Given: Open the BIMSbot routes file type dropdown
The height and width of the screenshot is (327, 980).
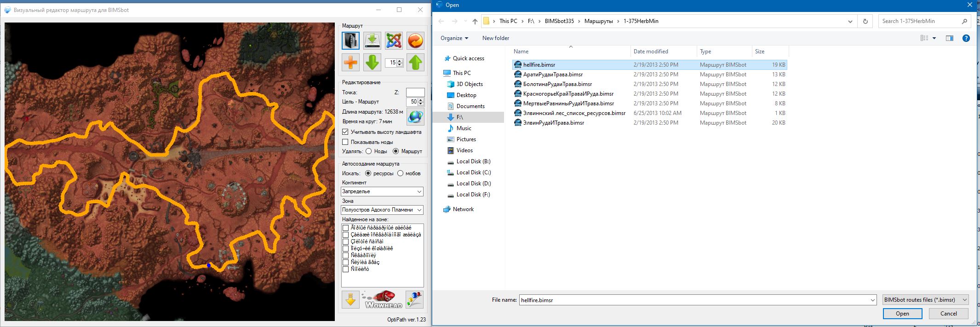Looking at the screenshot, I should 925,300.
